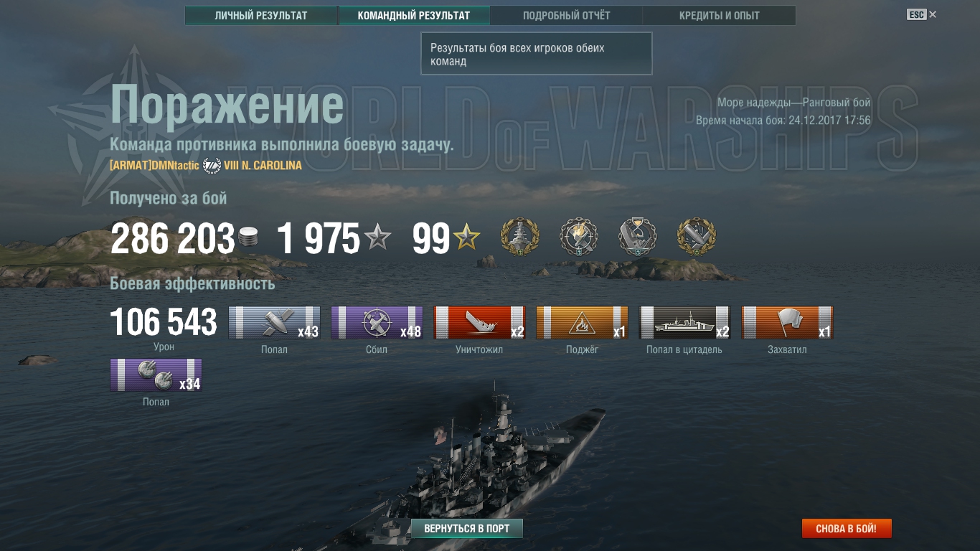This screenshot has height=551, width=980.
Task: Click the secondary hits ribbon x34
Action: 156,375
